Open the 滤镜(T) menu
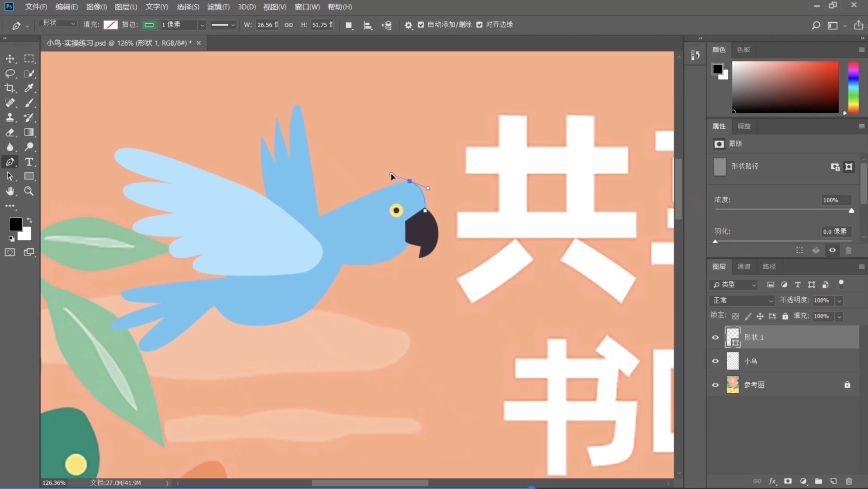868x489 pixels. click(x=218, y=7)
